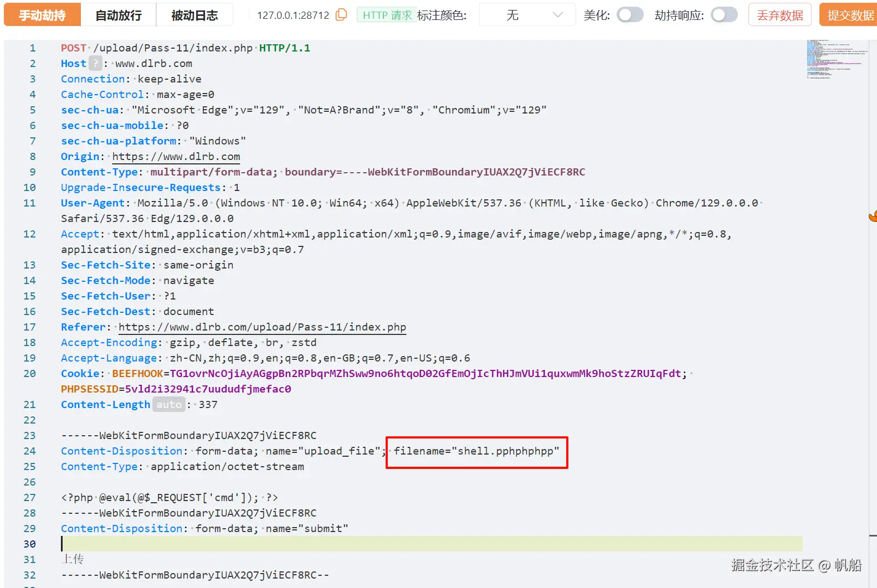877x588 pixels.
Task: Click the Sec-Fetch-Site same-origin value
Action: pyautogui.click(x=198, y=265)
